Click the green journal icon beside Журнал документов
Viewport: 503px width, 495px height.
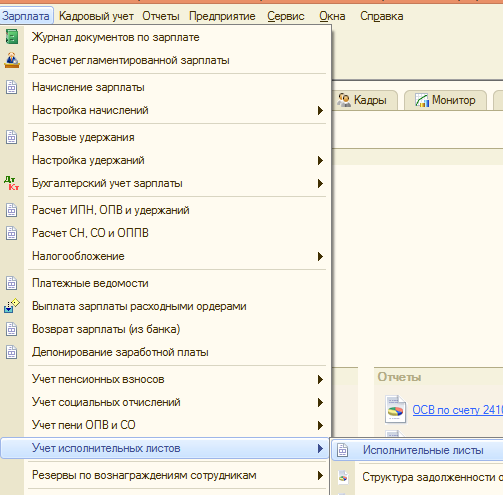12,37
